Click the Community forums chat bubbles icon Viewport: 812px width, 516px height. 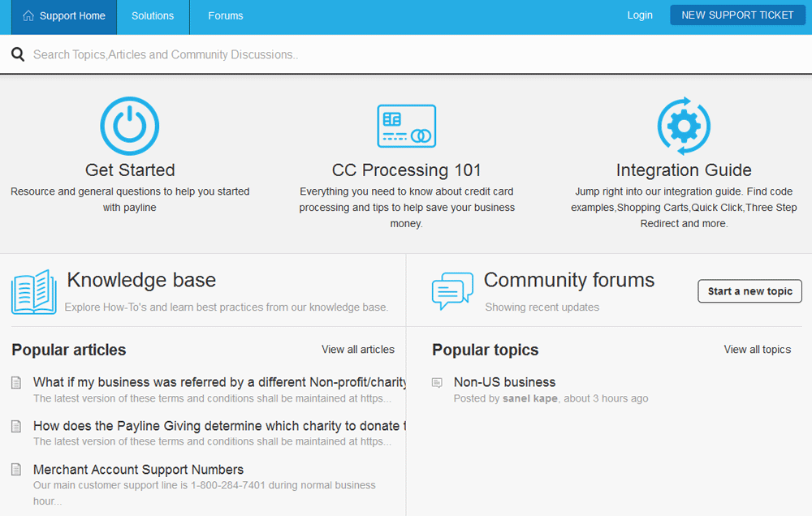click(452, 291)
